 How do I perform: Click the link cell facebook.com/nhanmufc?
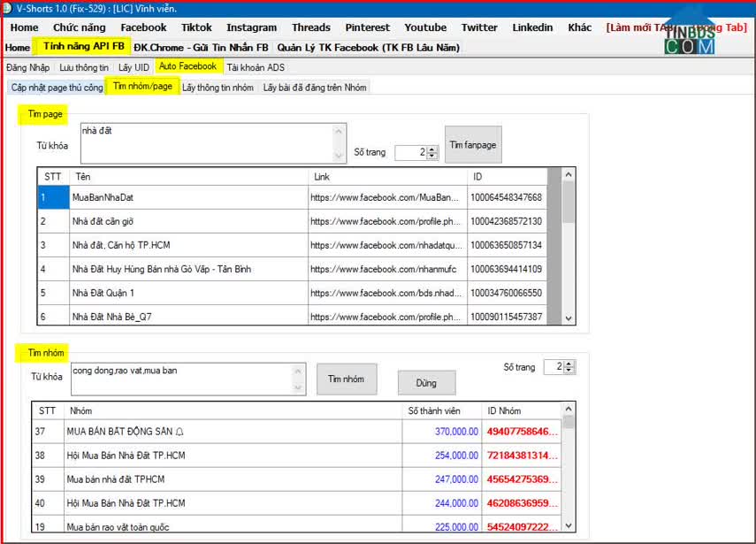coord(387,269)
